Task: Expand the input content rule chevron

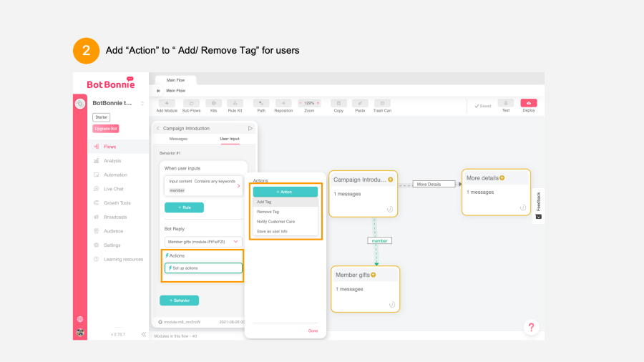Action: [x=238, y=186]
